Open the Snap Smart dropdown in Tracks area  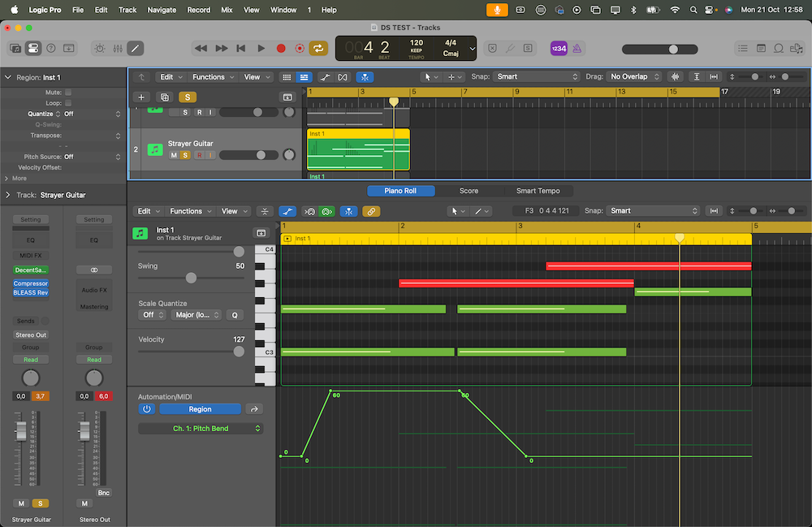coord(536,76)
